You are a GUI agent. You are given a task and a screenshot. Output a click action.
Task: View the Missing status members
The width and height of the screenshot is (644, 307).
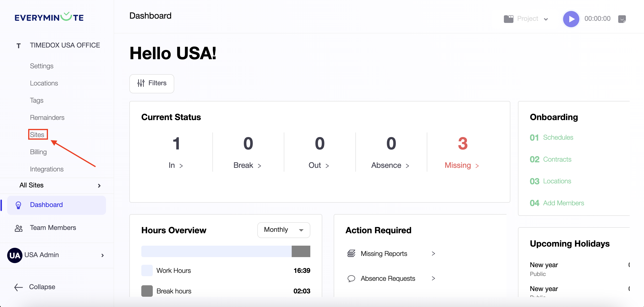point(461,165)
